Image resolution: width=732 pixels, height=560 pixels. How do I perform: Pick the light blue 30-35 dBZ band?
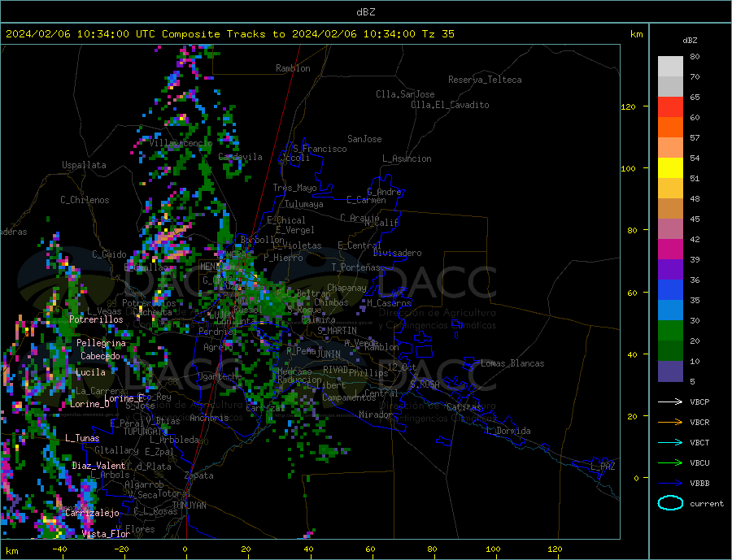pyautogui.click(x=670, y=310)
